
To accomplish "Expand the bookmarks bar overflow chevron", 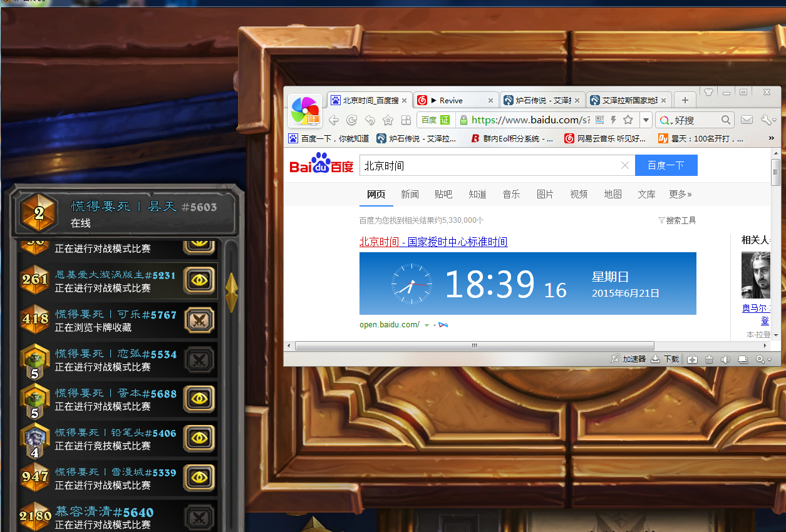I will [771, 138].
